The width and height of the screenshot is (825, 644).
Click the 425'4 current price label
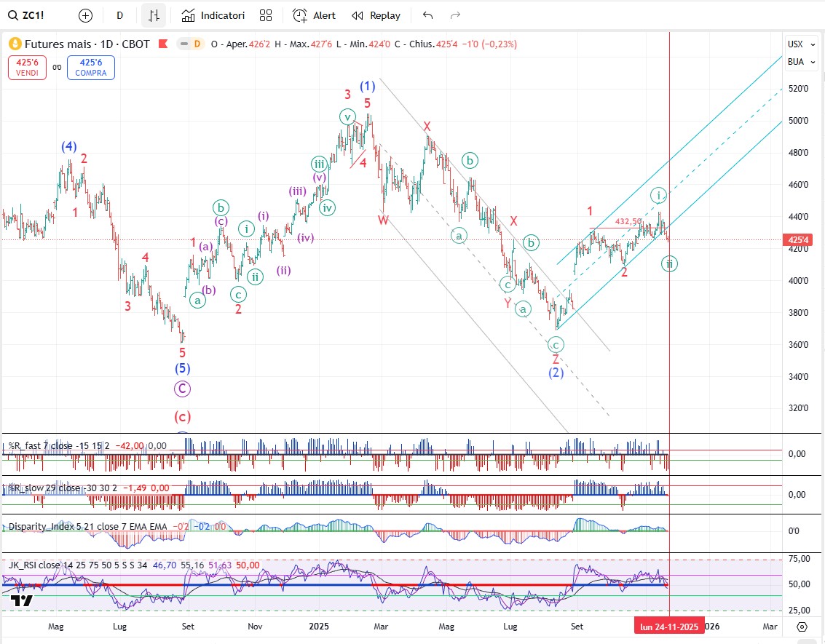[x=798, y=239]
